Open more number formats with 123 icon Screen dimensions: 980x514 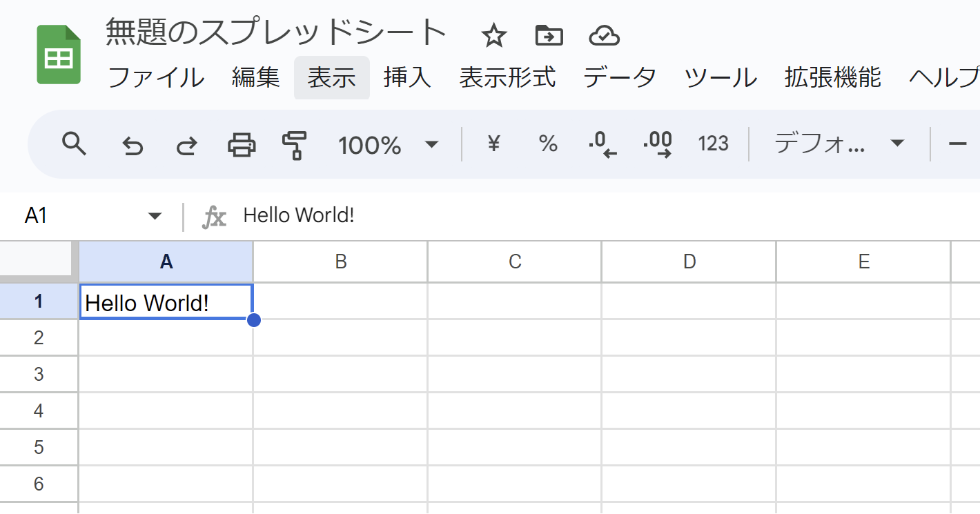pos(712,144)
